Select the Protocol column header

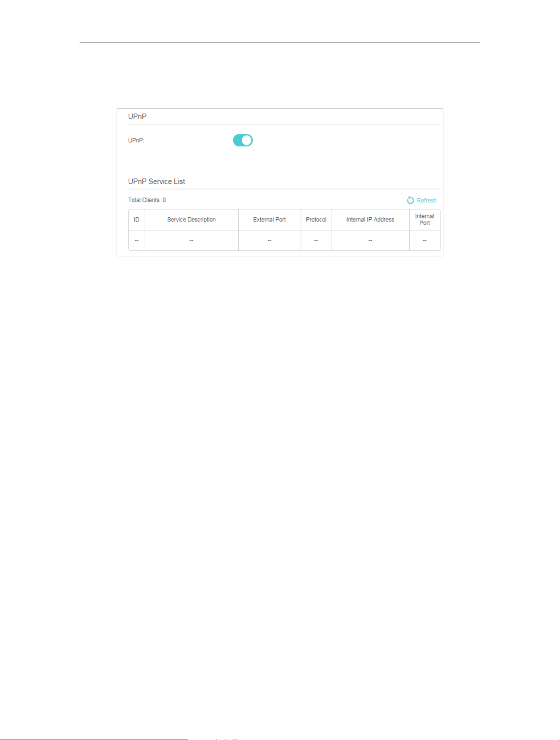316,220
